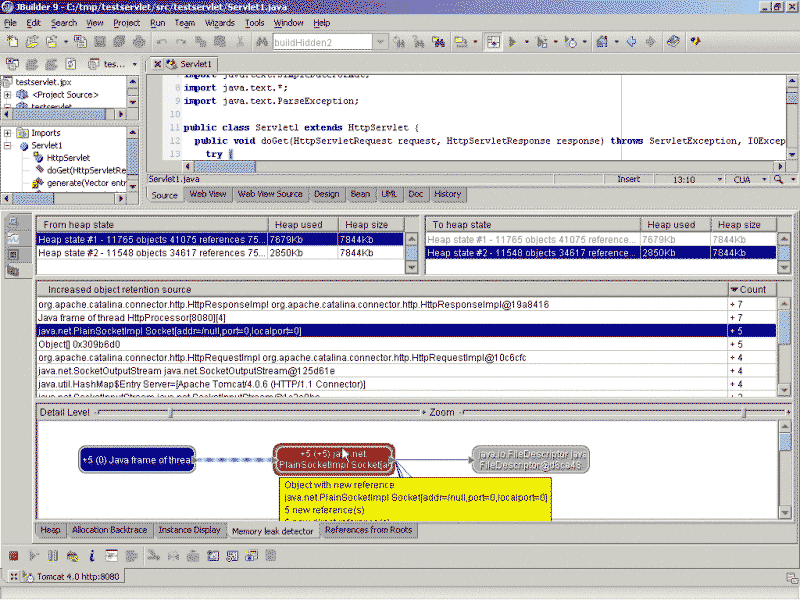This screenshot has height=600, width=800.
Task: Select the Web View editor tab
Action: click(x=208, y=194)
